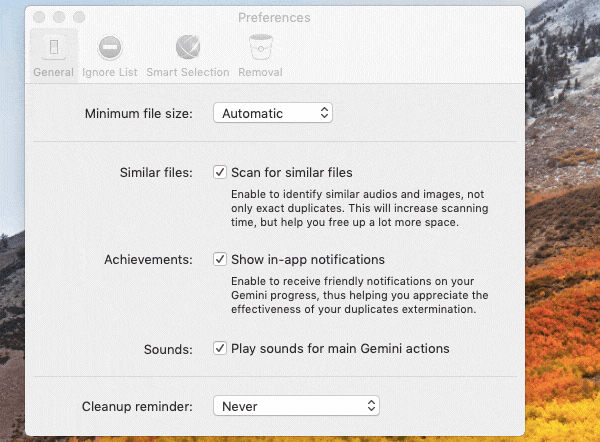Click the 'Similar files:' label

pos(156,173)
